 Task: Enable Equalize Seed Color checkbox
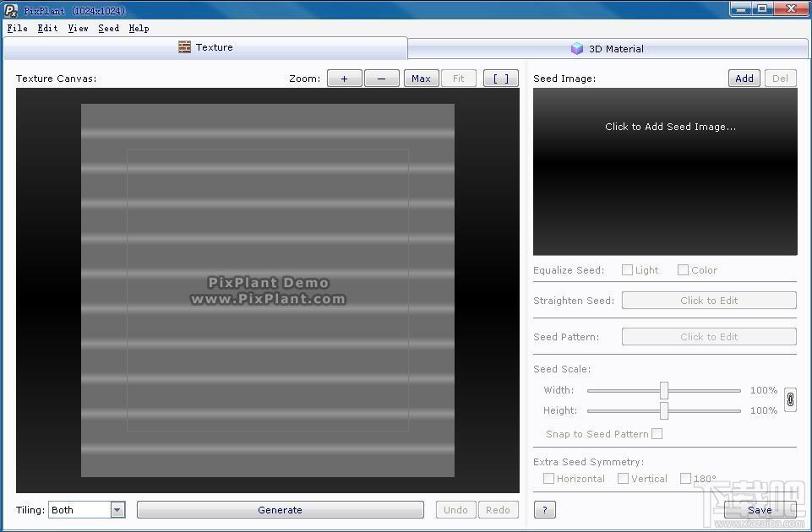(x=683, y=269)
